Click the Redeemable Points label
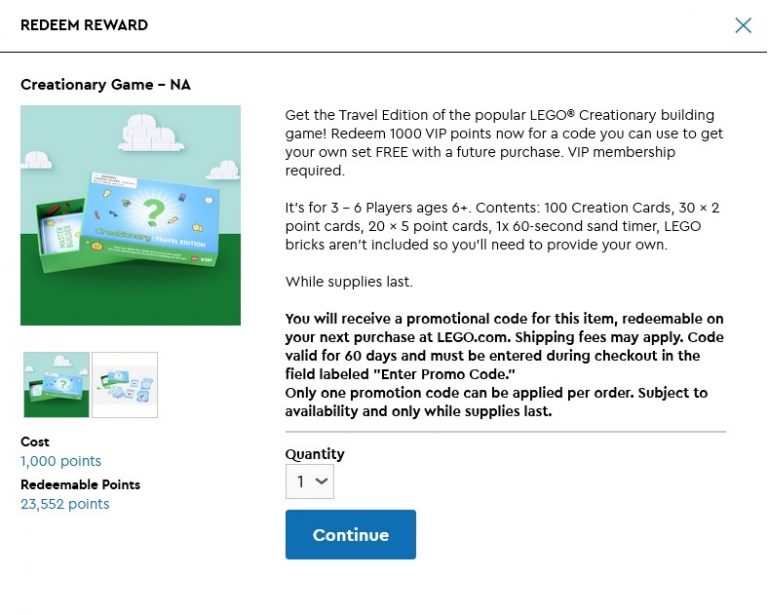 pyautogui.click(x=80, y=485)
